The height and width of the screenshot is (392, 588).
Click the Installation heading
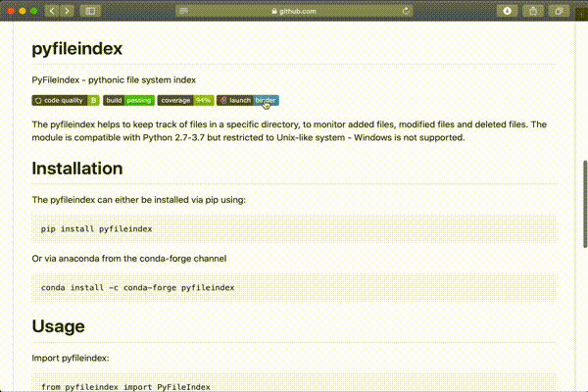(77, 169)
